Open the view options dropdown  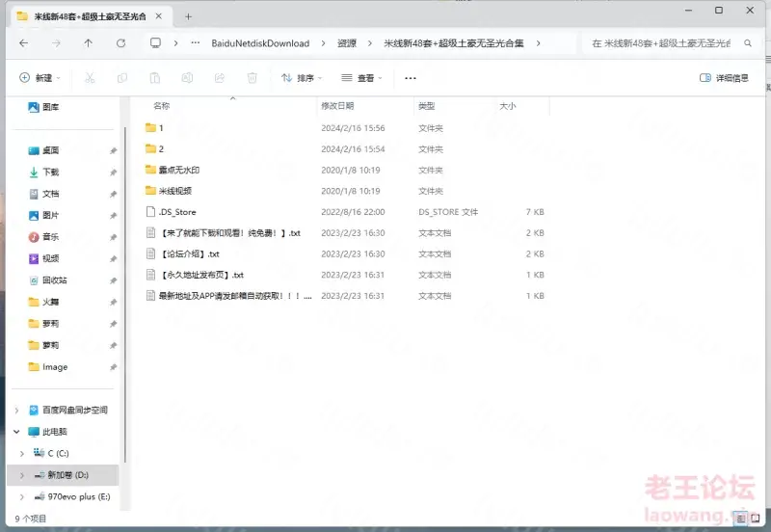pos(361,78)
